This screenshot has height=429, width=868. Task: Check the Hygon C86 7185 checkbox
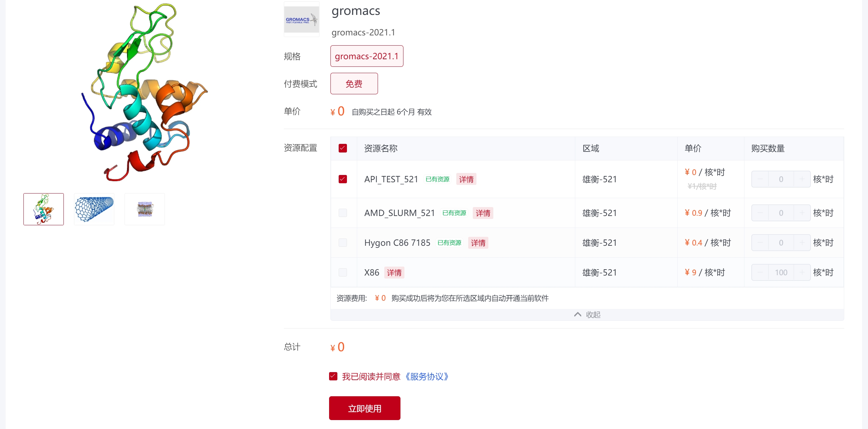[x=343, y=242]
